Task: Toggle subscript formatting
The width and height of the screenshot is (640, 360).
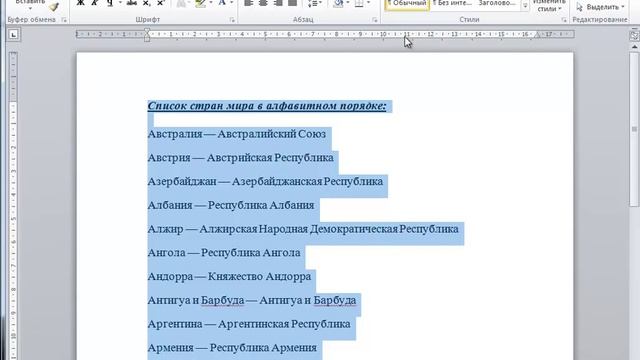Action: [147, 3]
